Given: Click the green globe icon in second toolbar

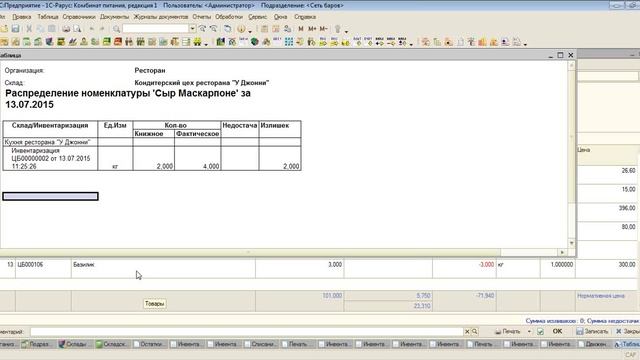Looking at the screenshot, I should (255, 42).
